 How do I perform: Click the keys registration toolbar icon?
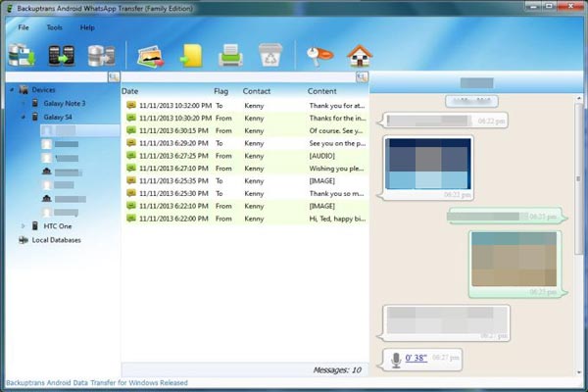pos(319,56)
